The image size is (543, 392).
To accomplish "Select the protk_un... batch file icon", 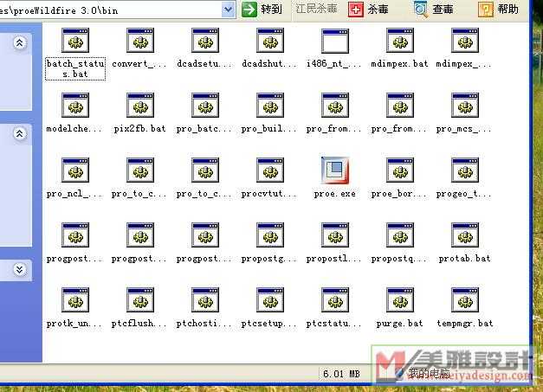I will (x=75, y=300).
